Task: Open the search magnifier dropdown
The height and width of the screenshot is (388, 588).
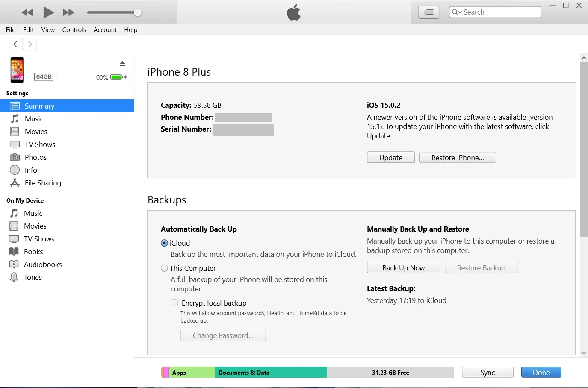Action: 457,12
